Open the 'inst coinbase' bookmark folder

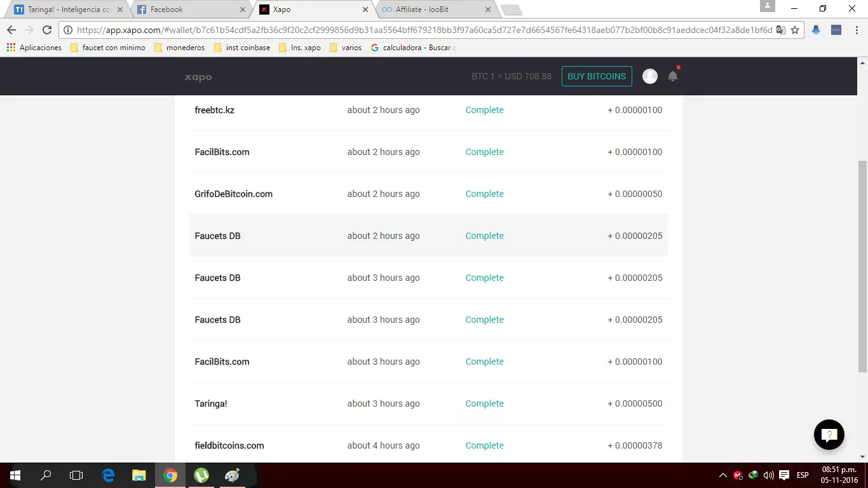tap(242, 48)
